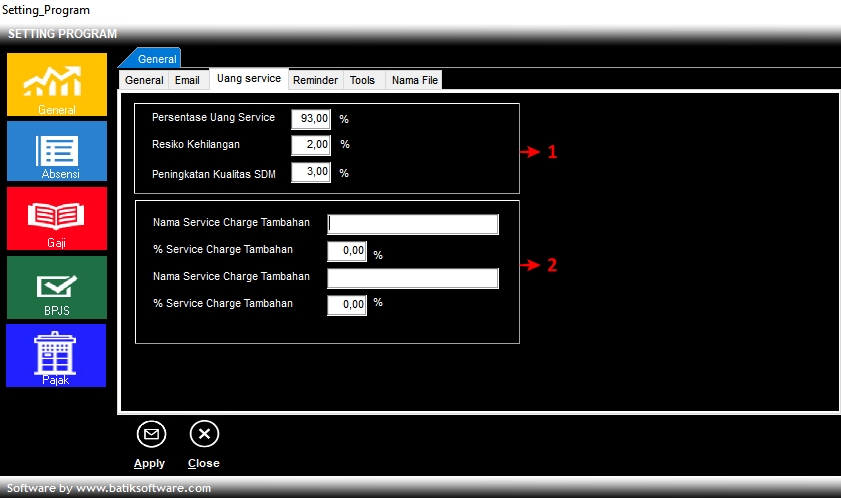Open the Nama File tab
Viewport: 841px width, 498px height.
pyautogui.click(x=414, y=80)
